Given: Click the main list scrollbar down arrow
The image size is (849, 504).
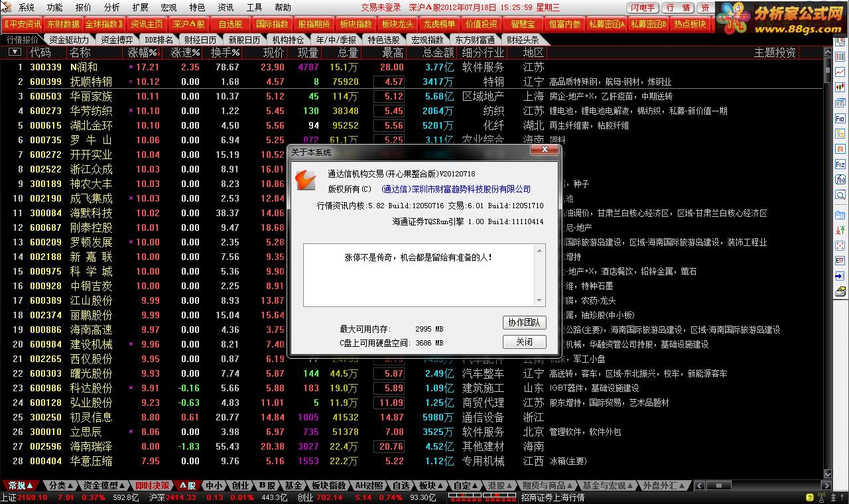Looking at the screenshot, I should (x=828, y=474).
